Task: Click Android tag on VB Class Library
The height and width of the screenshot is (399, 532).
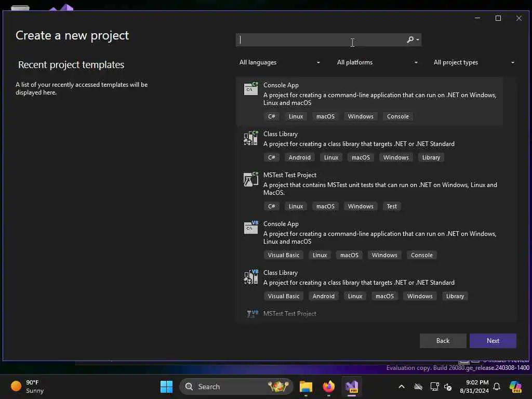Action: tap(323, 296)
